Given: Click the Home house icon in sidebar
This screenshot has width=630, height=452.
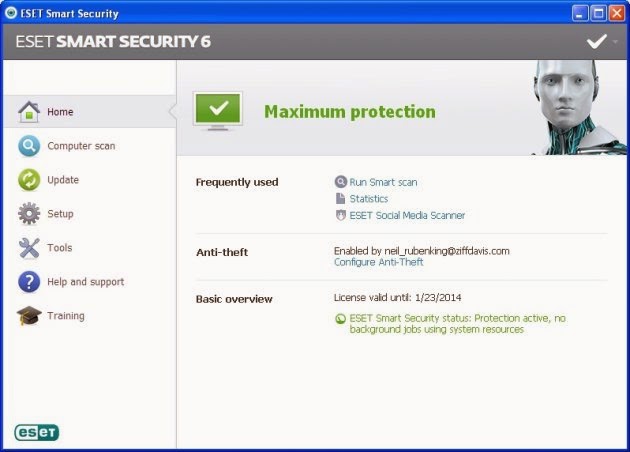Looking at the screenshot, I should tap(29, 111).
